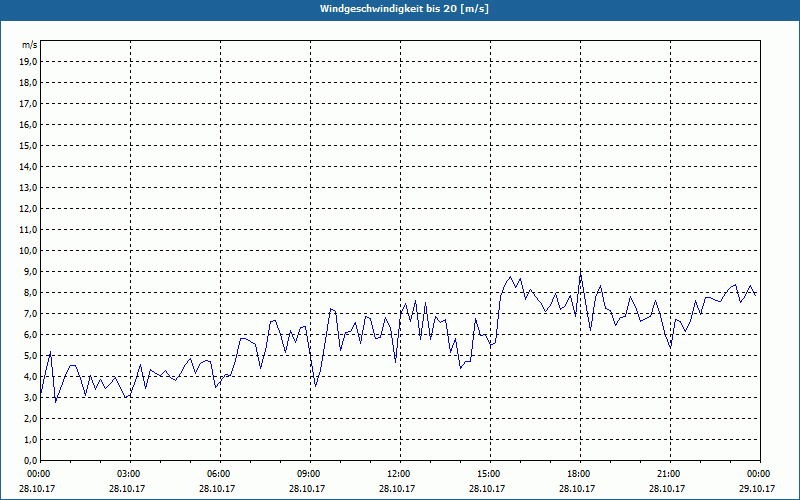This screenshot has width=800, height=500.
Task: Click the 18:00 time label
Action: (578, 474)
